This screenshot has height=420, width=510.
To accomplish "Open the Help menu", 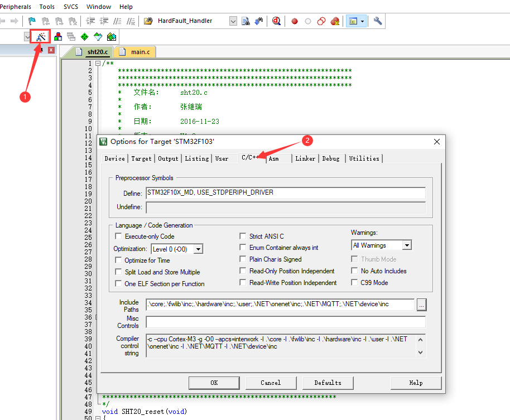I will [126, 7].
